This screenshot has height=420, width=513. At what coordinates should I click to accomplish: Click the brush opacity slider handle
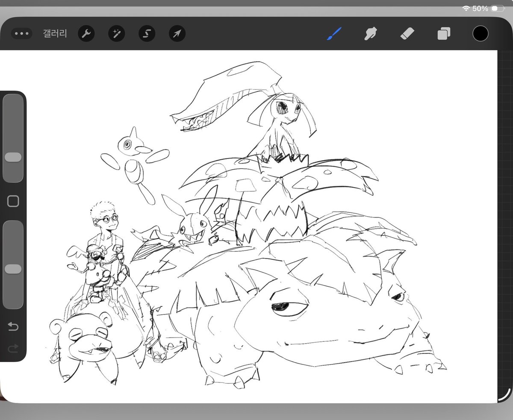tap(13, 269)
